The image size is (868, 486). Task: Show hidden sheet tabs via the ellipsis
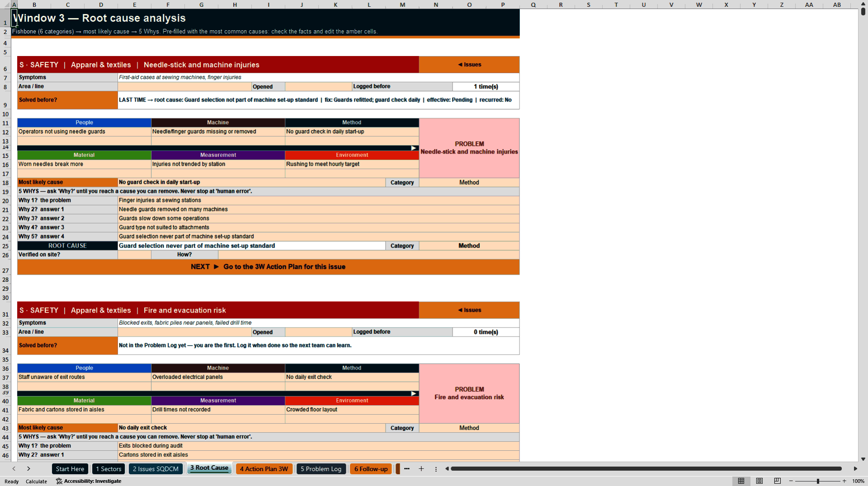(407, 469)
